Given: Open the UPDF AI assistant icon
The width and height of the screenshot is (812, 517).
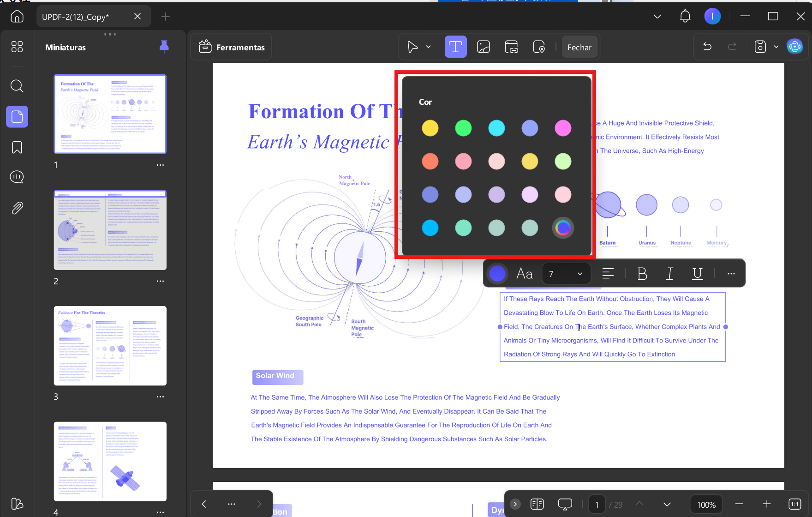Looking at the screenshot, I should point(794,47).
